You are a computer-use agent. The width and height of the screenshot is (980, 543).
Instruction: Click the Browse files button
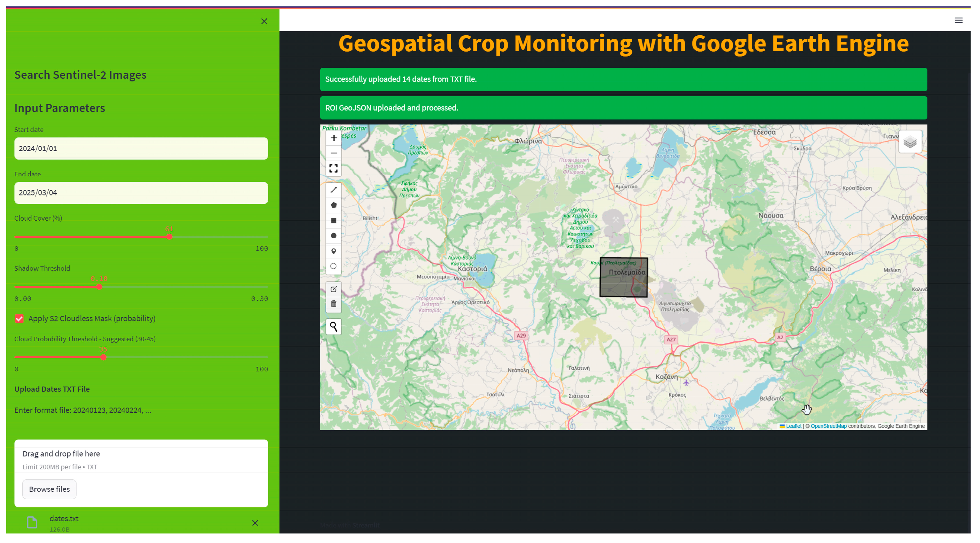49,489
